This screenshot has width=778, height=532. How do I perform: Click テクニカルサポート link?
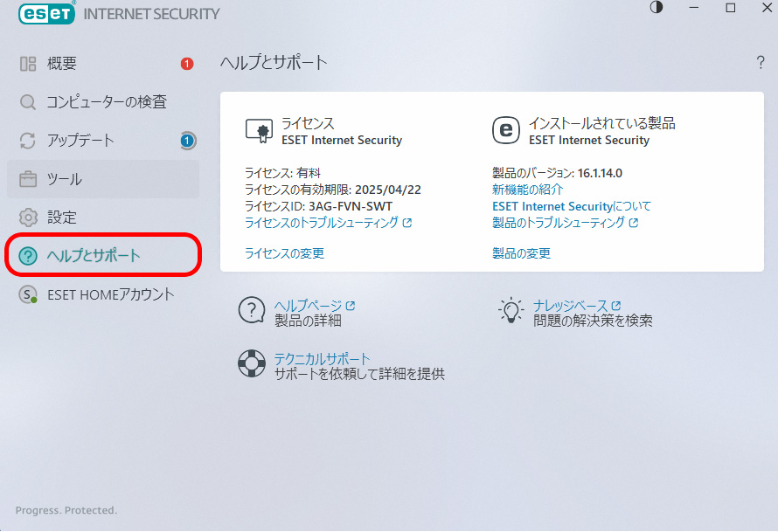323,359
